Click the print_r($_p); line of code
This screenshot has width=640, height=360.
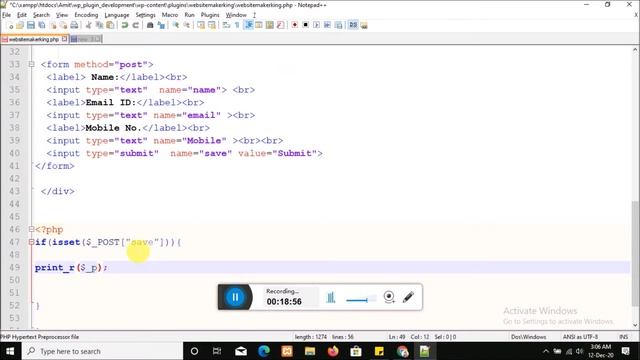(x=71, y=268)
